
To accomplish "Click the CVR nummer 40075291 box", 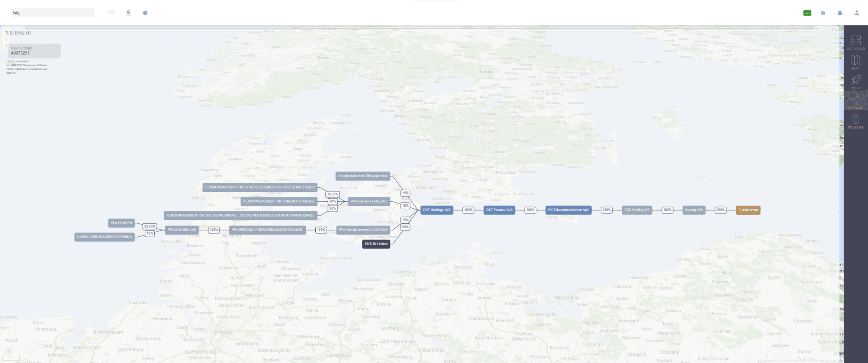I will point(34,51).
